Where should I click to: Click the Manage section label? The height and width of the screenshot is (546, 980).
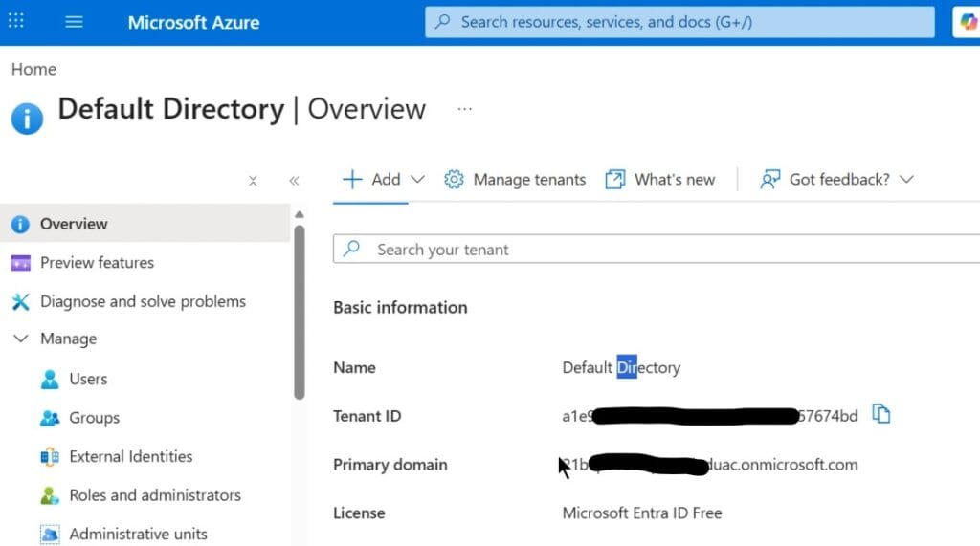click(69, 339)
